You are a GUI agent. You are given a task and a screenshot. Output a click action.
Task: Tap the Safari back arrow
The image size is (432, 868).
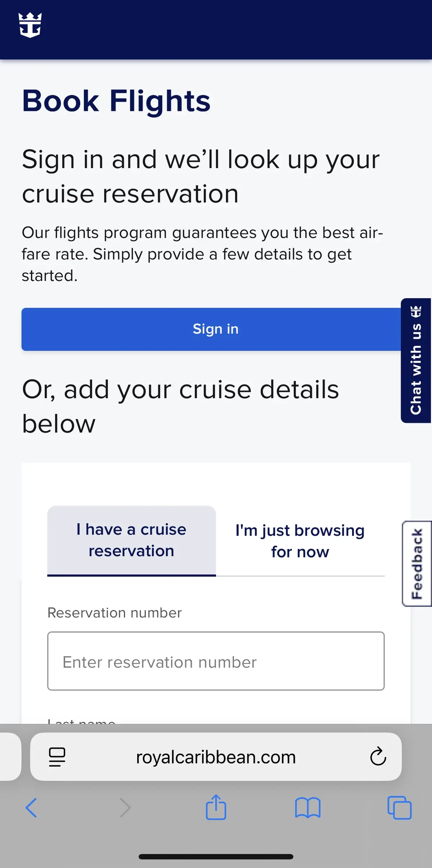[31, 808]
